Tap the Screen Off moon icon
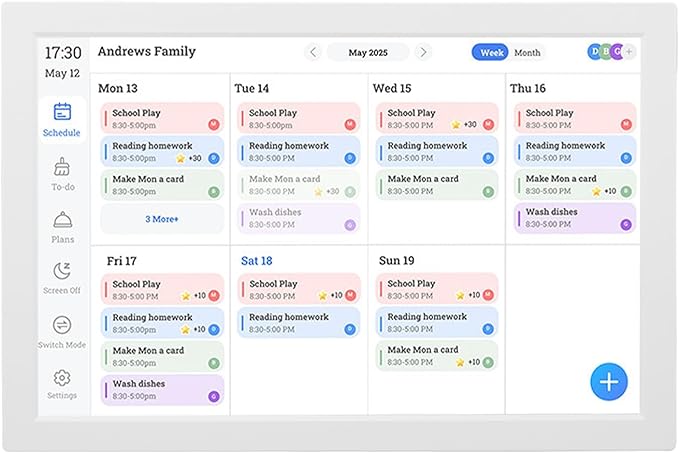This screenshot has height=453, width=679. [x=62, y=271]
